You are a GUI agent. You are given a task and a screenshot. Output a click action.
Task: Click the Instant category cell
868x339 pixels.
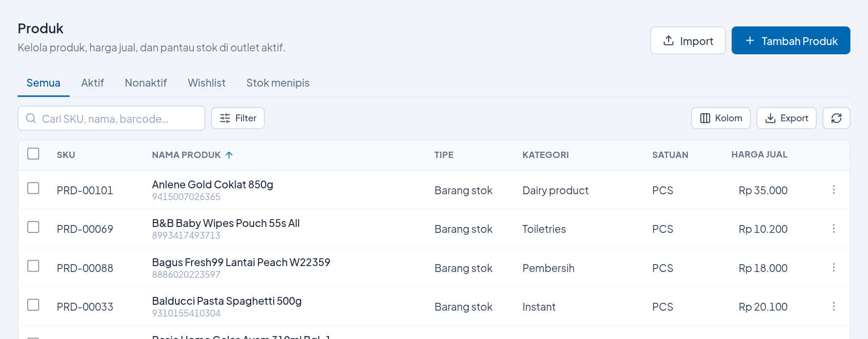[x=539, y=307]
